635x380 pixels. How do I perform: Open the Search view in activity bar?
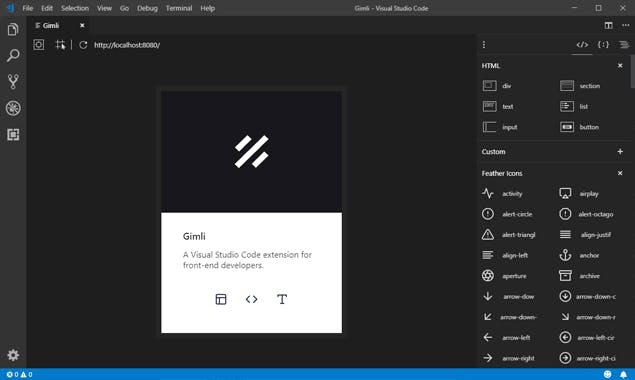13,55
